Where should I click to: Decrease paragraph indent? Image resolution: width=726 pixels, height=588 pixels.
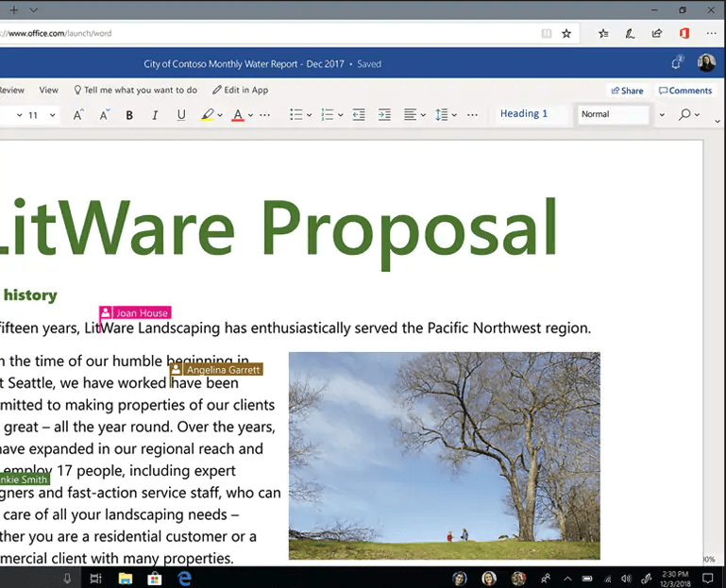point(359,115)
